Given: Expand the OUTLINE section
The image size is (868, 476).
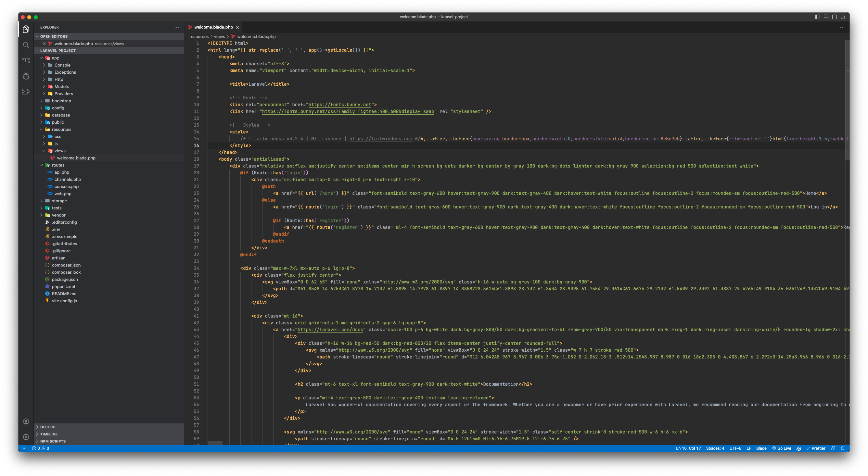Looking at the screenshot, I should click(x=48, y=427).
